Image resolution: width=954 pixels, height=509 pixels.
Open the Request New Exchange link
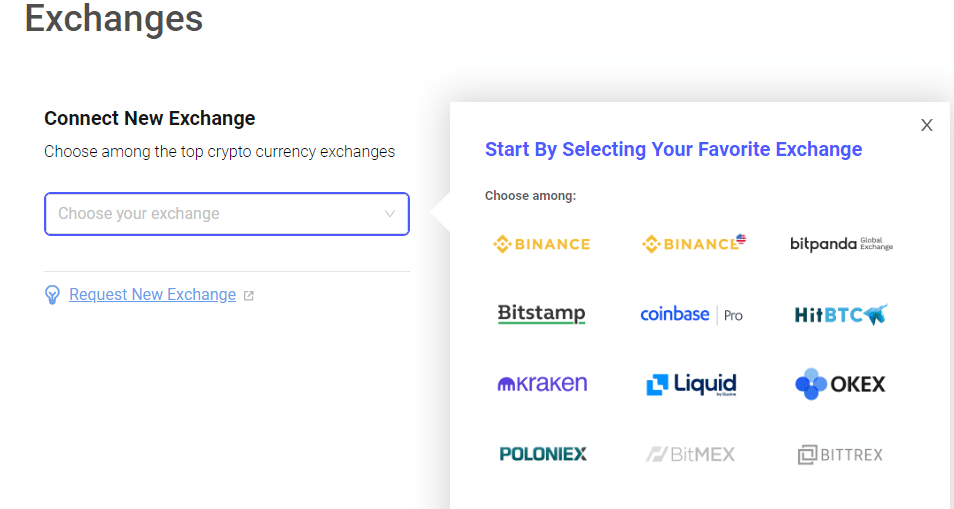click(153, 294)
